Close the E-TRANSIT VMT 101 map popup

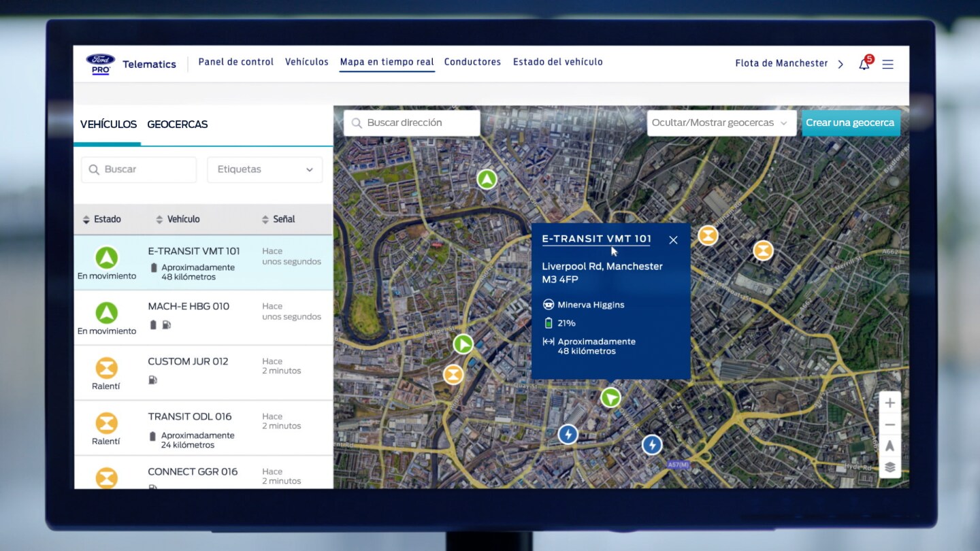pos(673,239)
